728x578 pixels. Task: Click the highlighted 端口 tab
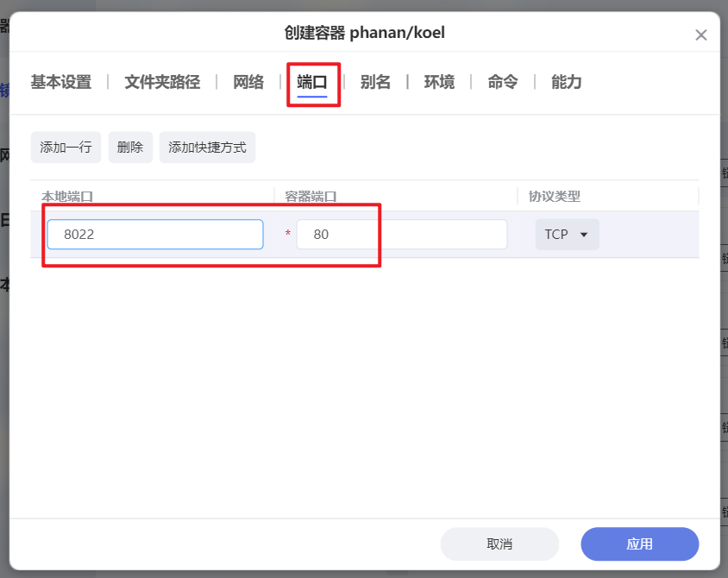(x=312, y=82)
